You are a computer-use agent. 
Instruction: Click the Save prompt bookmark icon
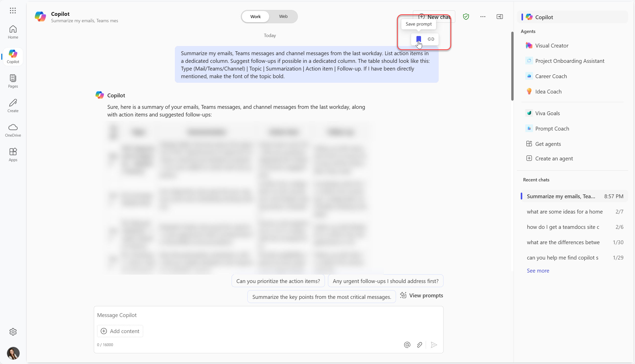click(x=418, y=39)
